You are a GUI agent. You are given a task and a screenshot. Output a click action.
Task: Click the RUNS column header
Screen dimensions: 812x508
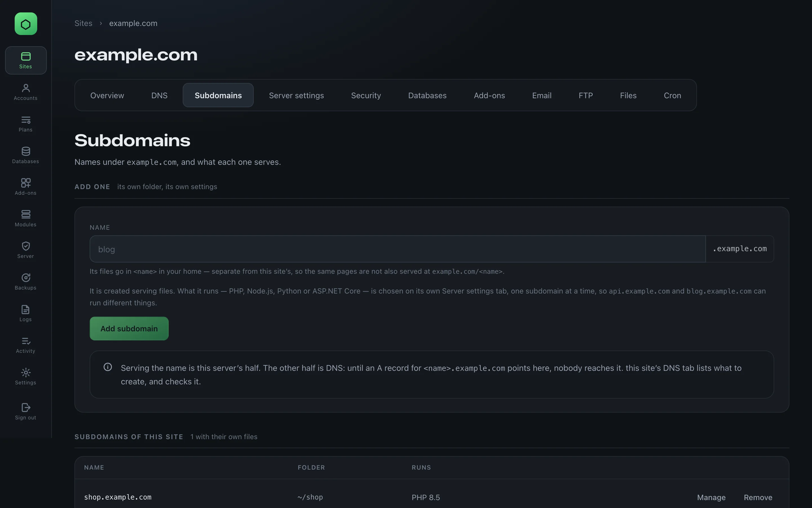click(x=421, y=467)
